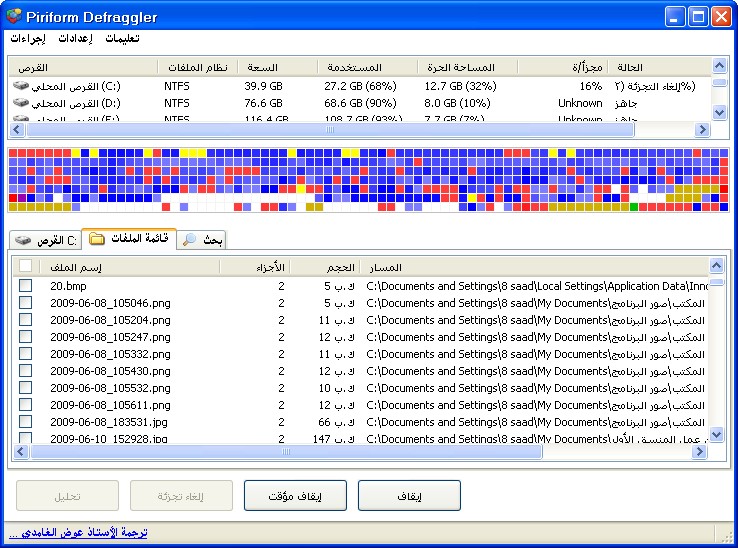
Task: Sort drives by نظام الملفات column header
Action: pos(198,67)
